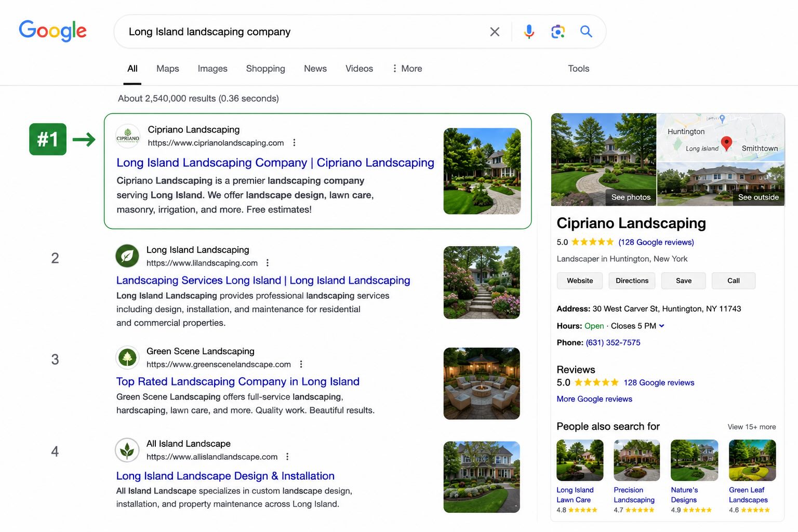Open the See photos overlay
This screenshot has width=798, height=532.
tap(631, 197)
